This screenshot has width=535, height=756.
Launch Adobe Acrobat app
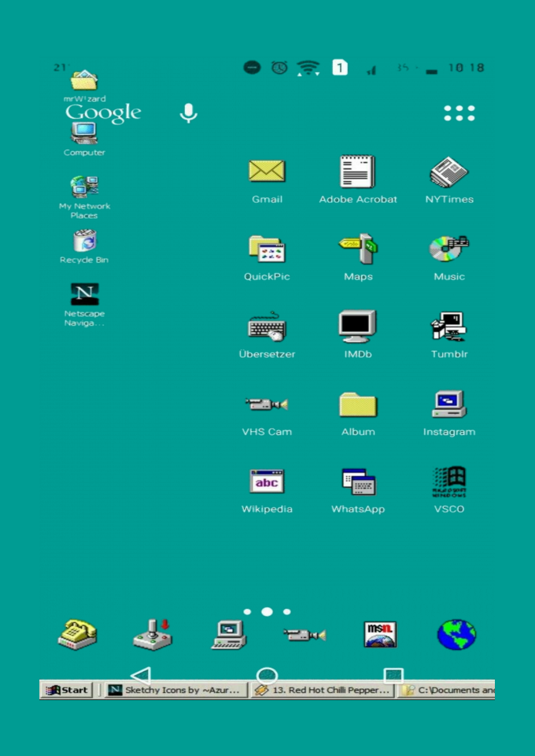pyautogui.click(x=358, y=171)
